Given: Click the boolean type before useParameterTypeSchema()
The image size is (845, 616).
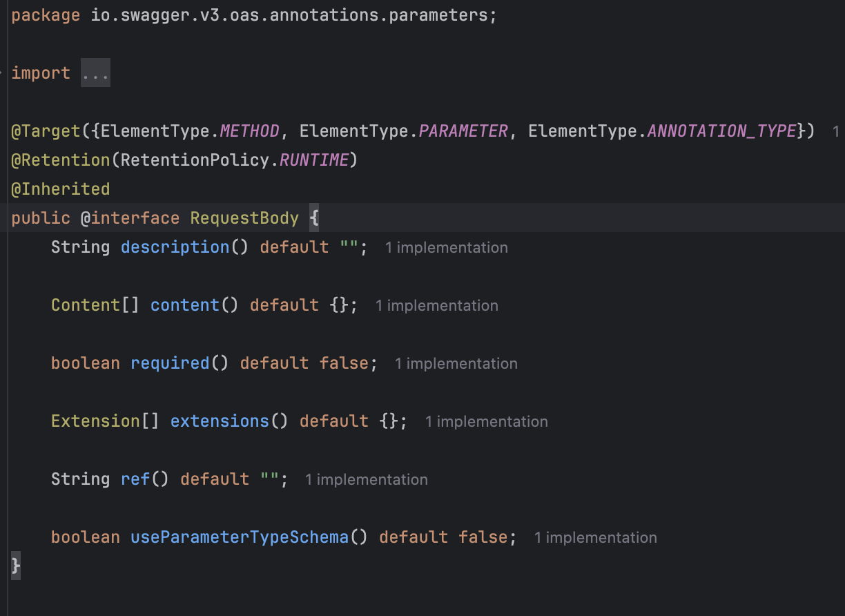Looking at the screenshot, I should [86, 537].
